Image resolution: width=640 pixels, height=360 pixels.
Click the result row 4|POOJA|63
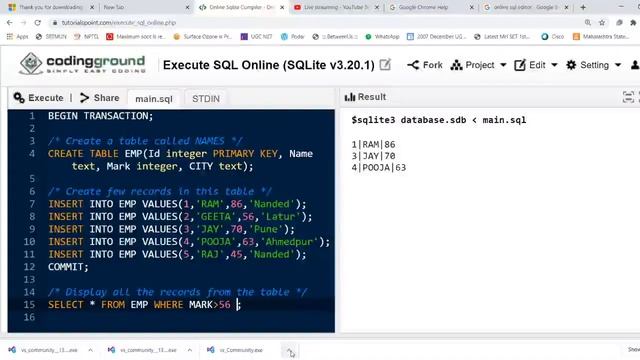pyautogui.click(x=378, y=167)
